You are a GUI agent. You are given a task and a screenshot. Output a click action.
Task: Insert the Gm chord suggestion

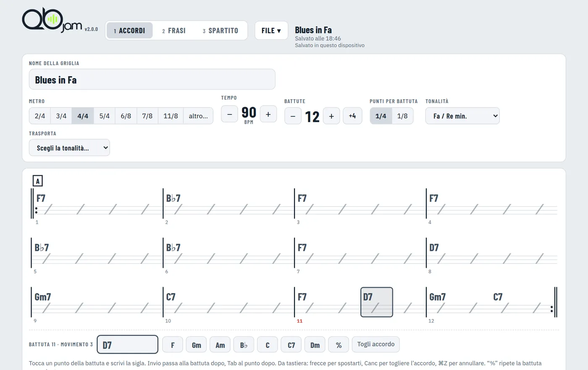click(x=197, y=345)
